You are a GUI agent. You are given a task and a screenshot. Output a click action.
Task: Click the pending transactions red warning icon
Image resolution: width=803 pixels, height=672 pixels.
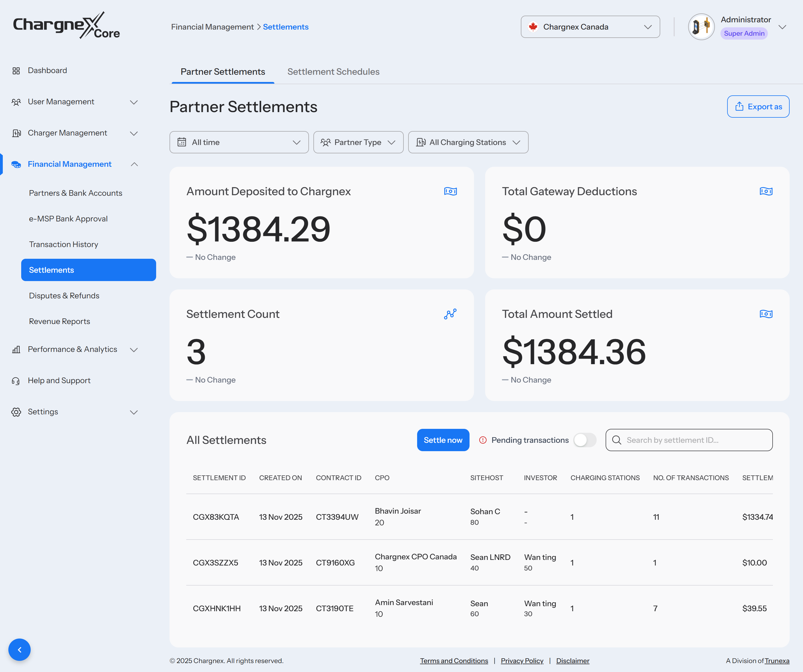[483, 440]
